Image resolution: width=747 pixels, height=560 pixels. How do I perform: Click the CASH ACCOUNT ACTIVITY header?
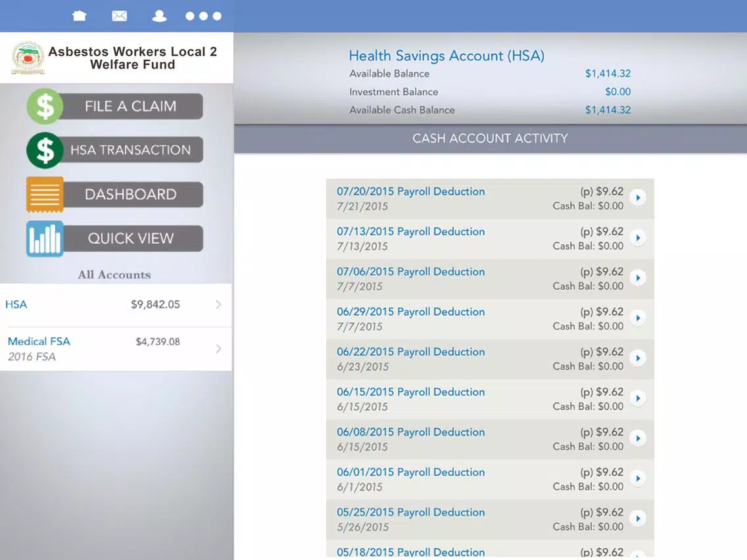tap(491, 139)
